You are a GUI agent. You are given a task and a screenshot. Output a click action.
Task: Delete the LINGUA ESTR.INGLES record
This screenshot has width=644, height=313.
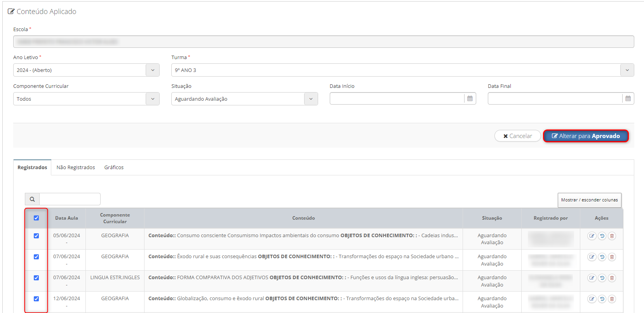pyautogui.click(x=612, y=278)
